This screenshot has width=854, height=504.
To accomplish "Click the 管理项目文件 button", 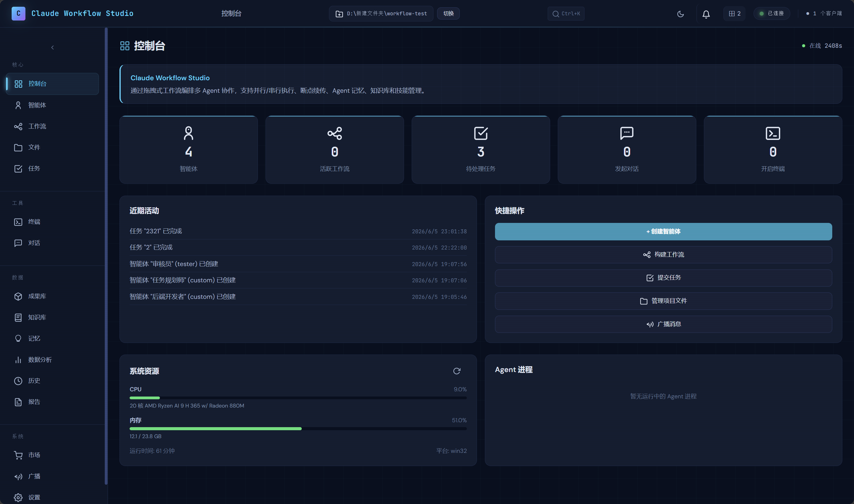I will point(663,301).
